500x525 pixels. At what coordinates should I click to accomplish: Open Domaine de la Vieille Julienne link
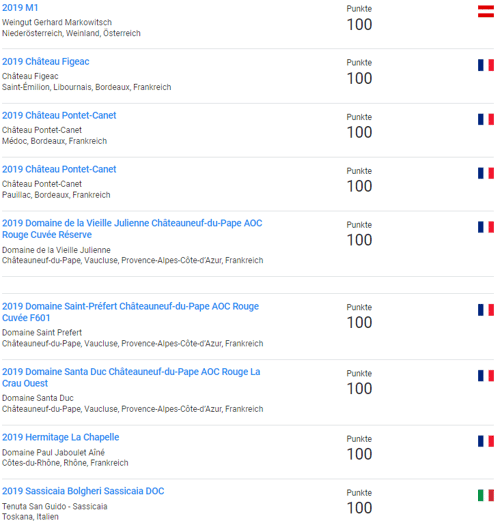pos(132,229)
